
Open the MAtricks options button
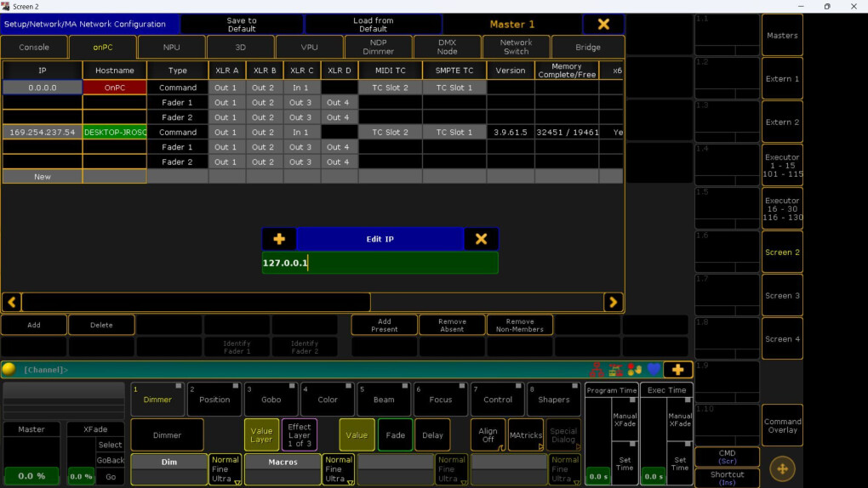coord(526,435)
